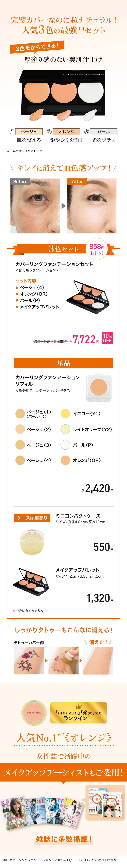The width and height of the screenshot is (127, 868).
Task: Click the 10% OFF badge
Action: click(107, 338)
